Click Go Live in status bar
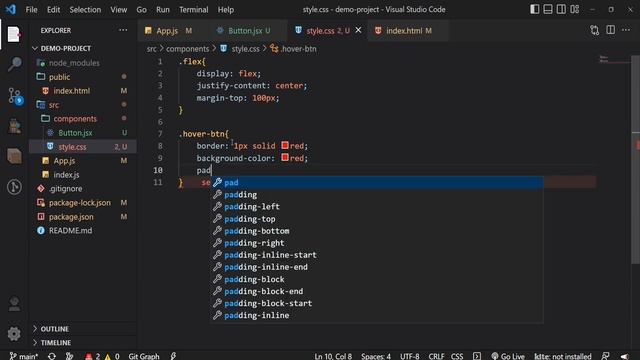 [508, 356]
